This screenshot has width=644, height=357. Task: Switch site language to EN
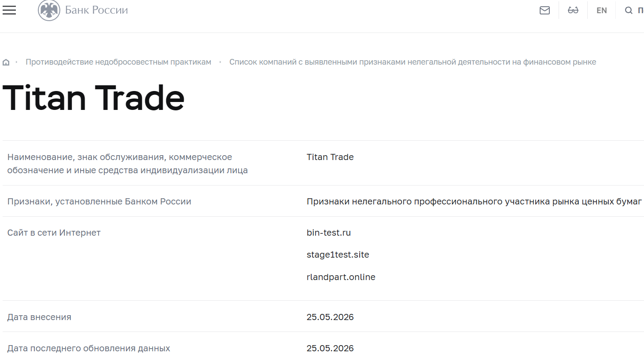click(602, 11)
